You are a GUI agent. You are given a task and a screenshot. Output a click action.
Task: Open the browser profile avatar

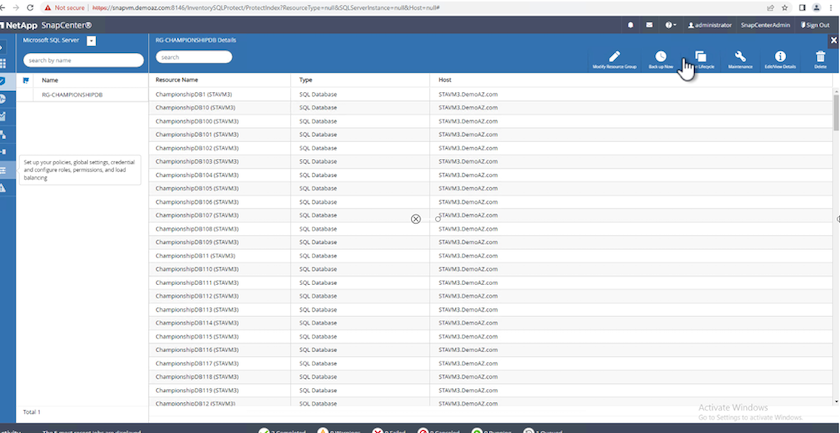coord(816,8)
